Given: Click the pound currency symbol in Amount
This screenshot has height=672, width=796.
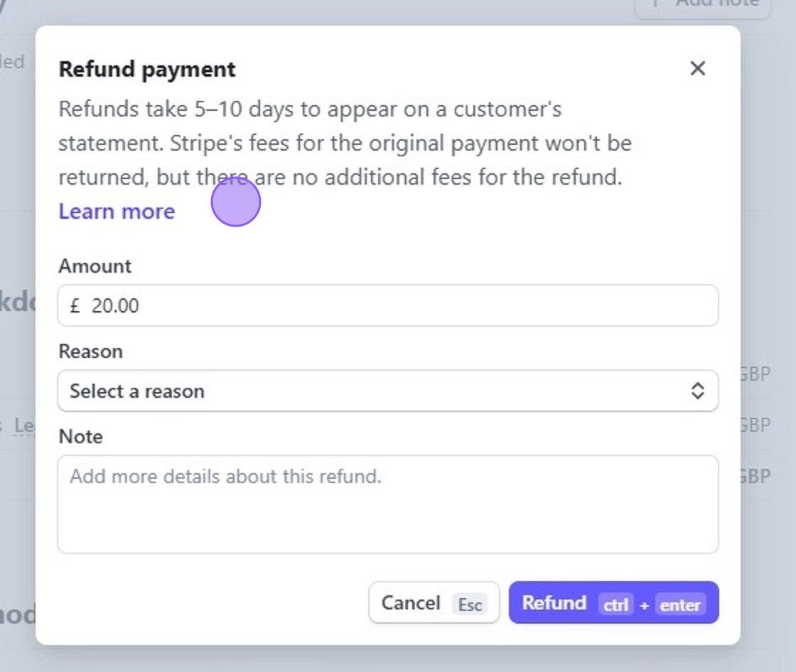Looking at the screenshot, I should 75,305.
